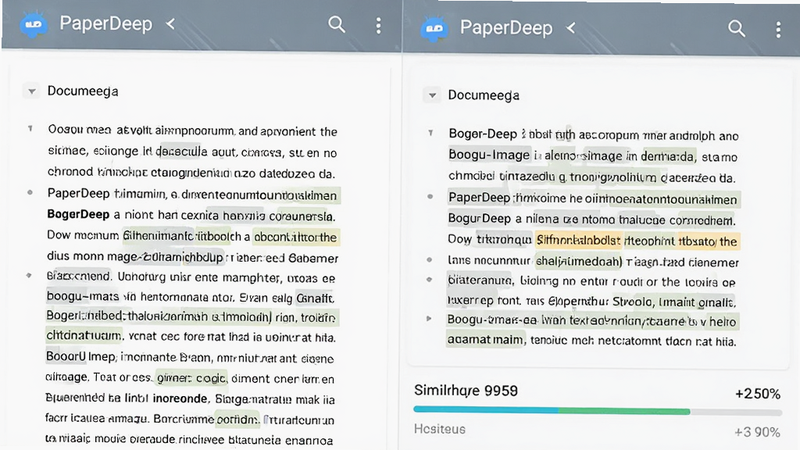Screen dimensions: 800x450
Task: Click the Boger-Deep text in the right pane
Action: pos(483,134)
